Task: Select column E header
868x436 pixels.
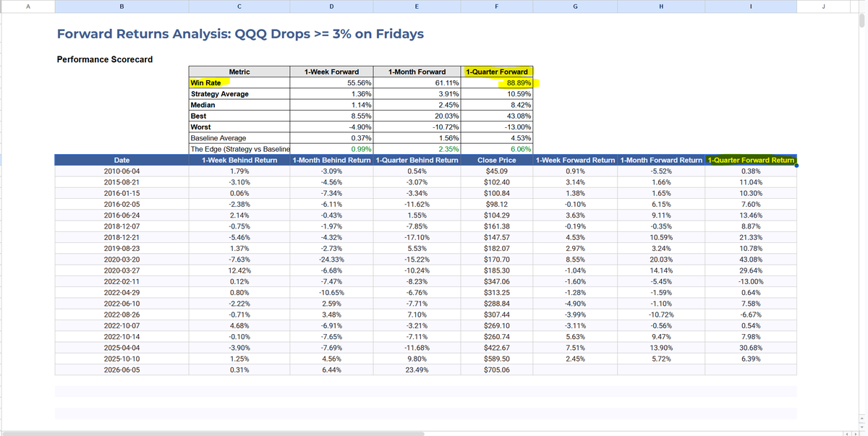Action: [417, 7]
